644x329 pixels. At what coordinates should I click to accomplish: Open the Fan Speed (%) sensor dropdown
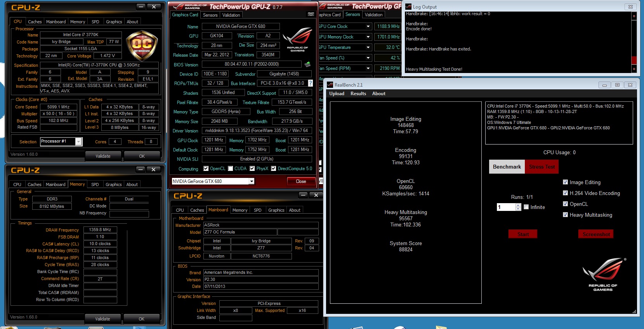(368, 58)
